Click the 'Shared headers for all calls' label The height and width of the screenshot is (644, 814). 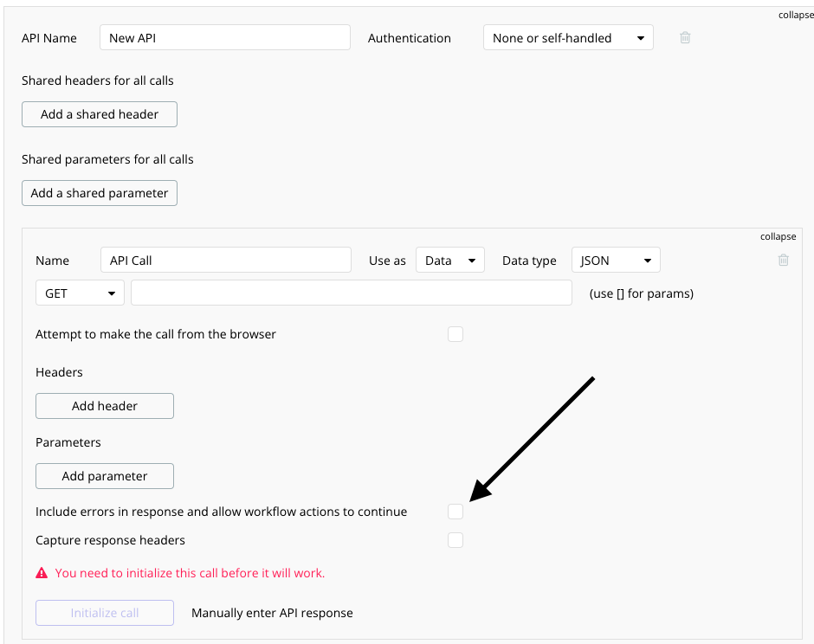pos(98,80)
